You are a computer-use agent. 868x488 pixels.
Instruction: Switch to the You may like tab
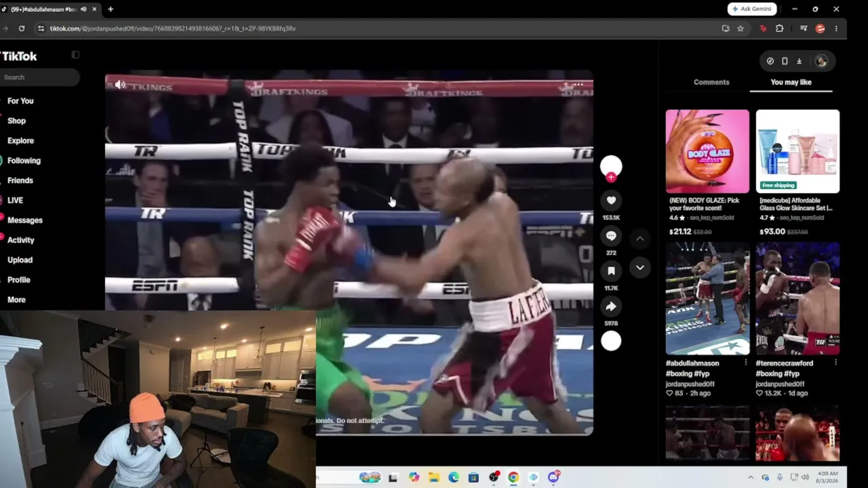coord(791,82)
